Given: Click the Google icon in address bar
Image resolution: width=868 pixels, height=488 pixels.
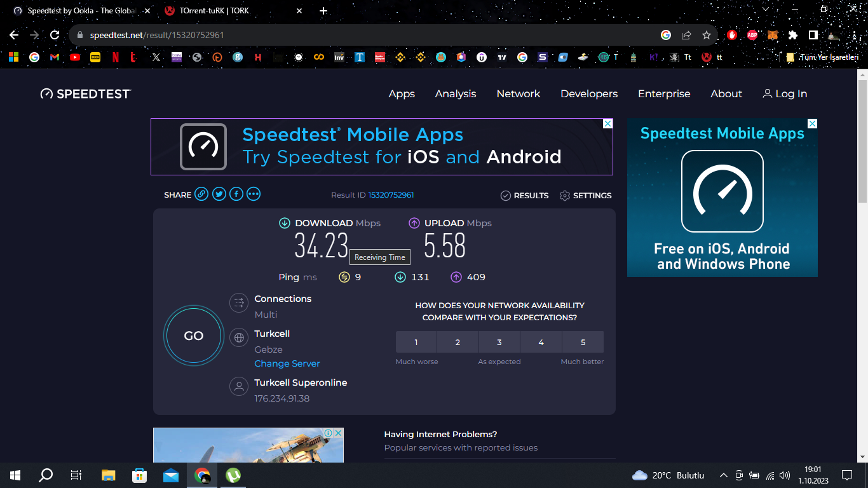Looking at the screenshot, I should coord(666,35).
